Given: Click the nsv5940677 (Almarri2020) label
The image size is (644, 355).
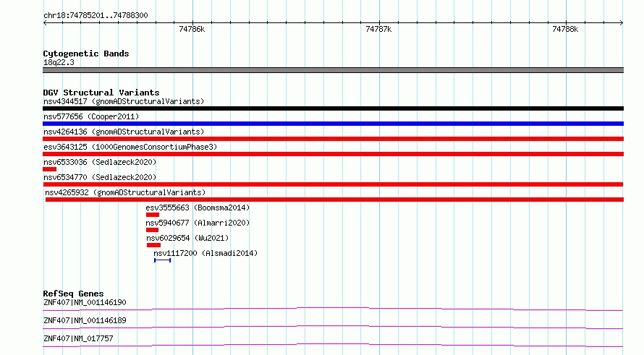Looking at the screenshot, I should [198, 223].
